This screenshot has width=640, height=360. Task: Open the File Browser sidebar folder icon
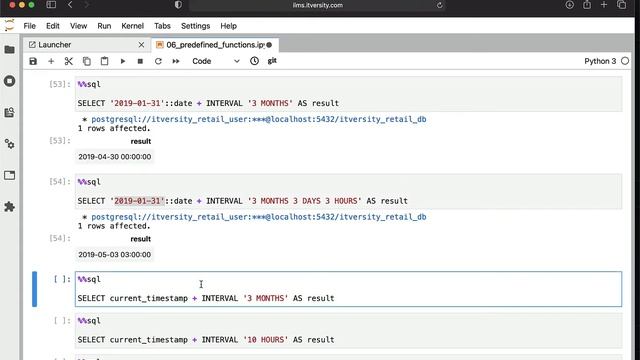coord(9,50)
